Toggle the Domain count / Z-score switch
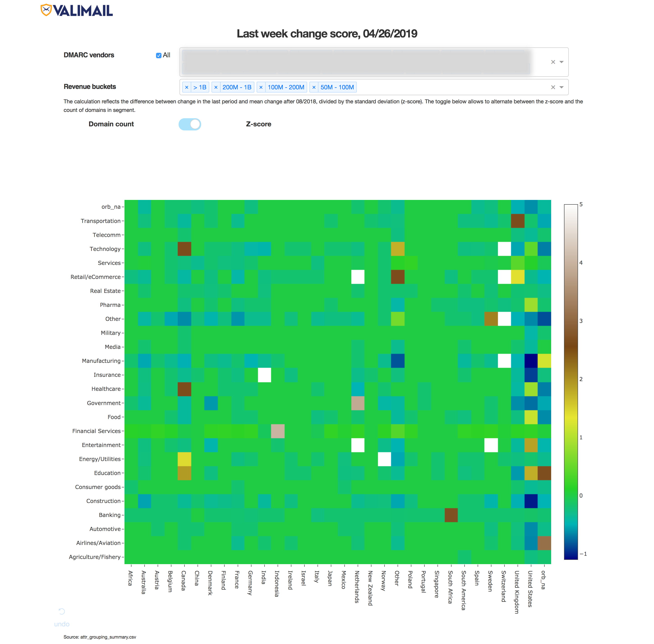 (190, 124)
